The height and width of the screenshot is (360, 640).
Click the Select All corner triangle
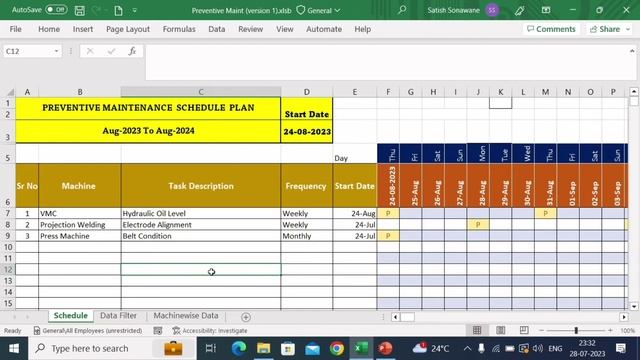[x=11, y=92]
